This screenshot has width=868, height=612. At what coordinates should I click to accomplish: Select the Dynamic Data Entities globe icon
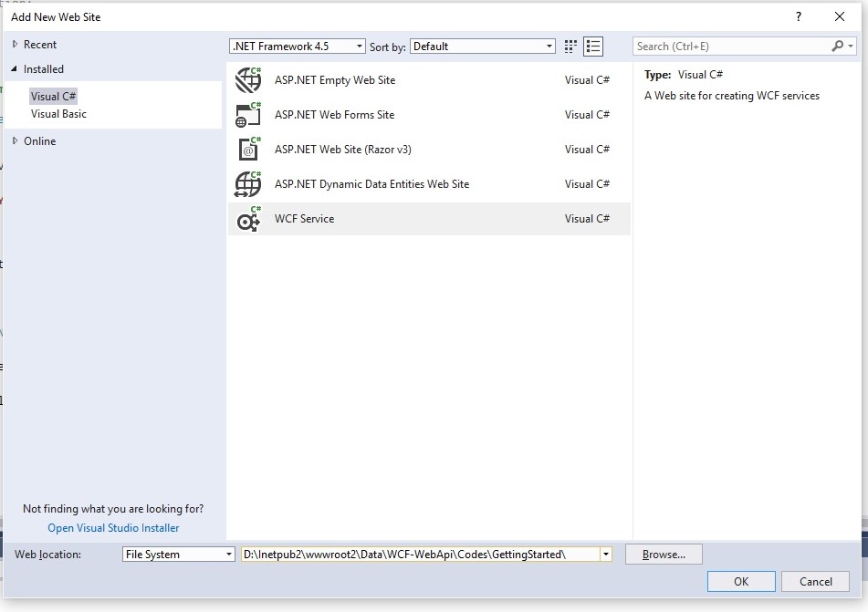click(x=248, y=184)
